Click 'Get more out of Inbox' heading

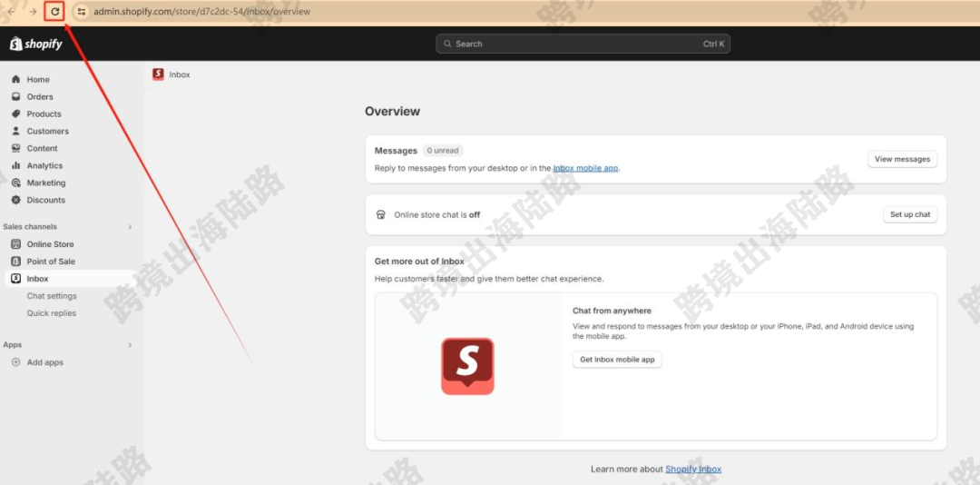pos(419,262)
